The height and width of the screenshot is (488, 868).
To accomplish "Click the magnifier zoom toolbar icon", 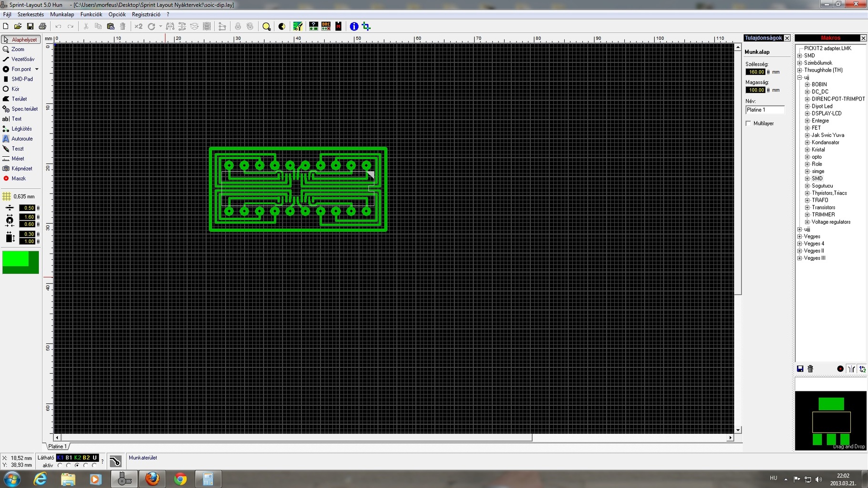I will [267, 27].
